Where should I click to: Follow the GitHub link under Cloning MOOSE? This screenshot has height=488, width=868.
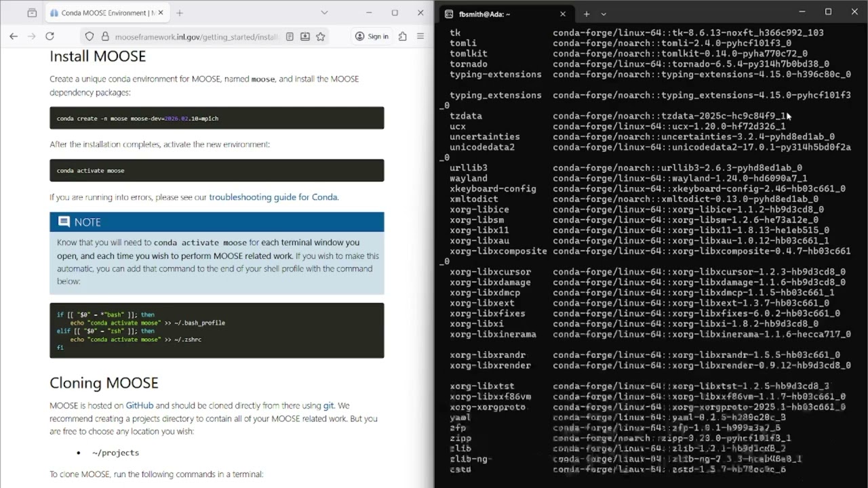[x=140, y=405]
